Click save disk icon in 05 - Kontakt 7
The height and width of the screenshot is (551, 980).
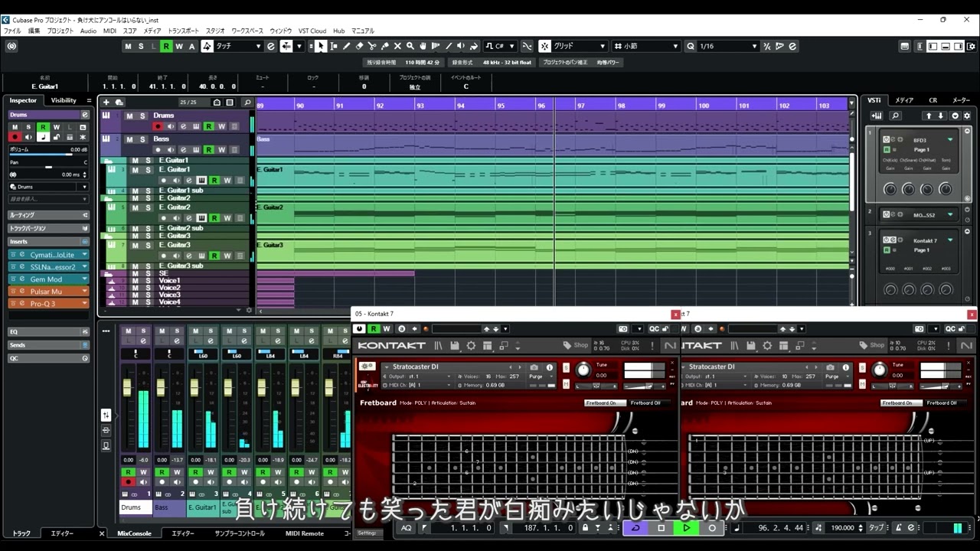[455, 346]
